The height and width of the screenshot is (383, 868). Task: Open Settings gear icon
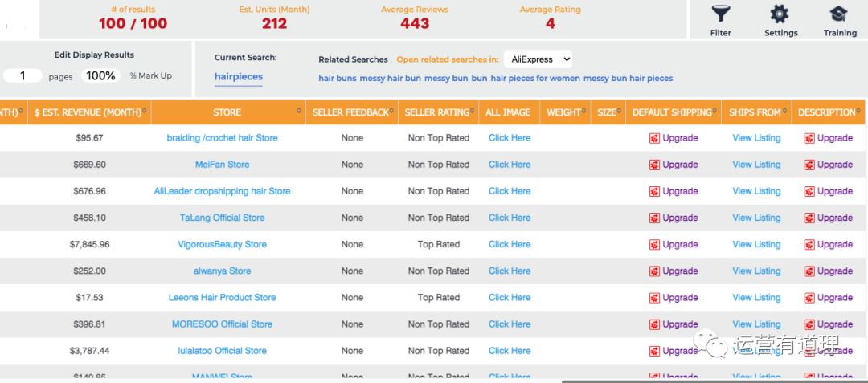[x=780, y=14]
